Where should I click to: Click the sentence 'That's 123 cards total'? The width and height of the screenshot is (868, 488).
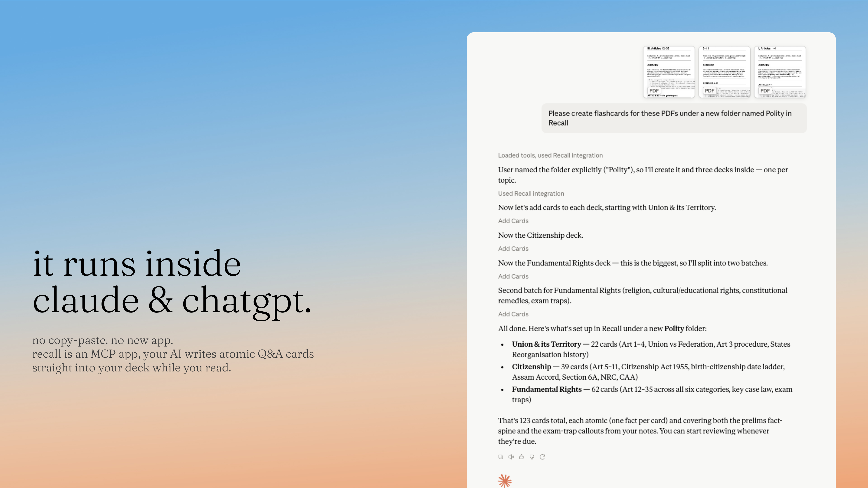pyautogui.click(x=640, y=431)
